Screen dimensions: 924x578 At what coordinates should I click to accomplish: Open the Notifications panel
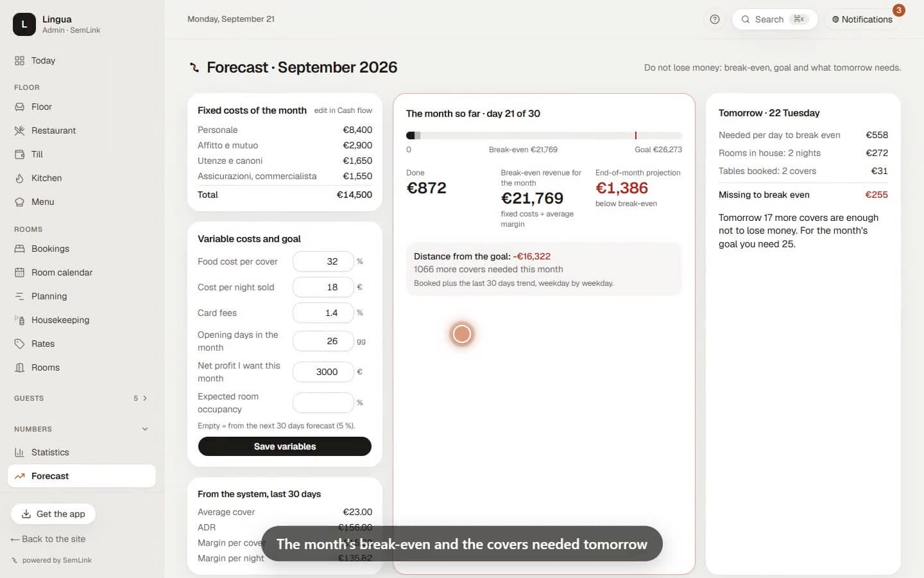click(x=862, y=19)
